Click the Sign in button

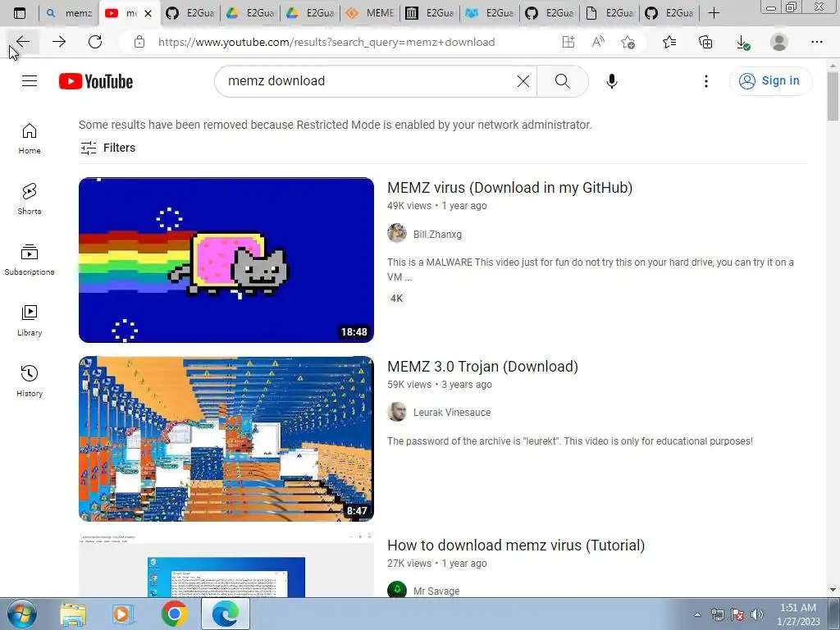pos(770,81)
